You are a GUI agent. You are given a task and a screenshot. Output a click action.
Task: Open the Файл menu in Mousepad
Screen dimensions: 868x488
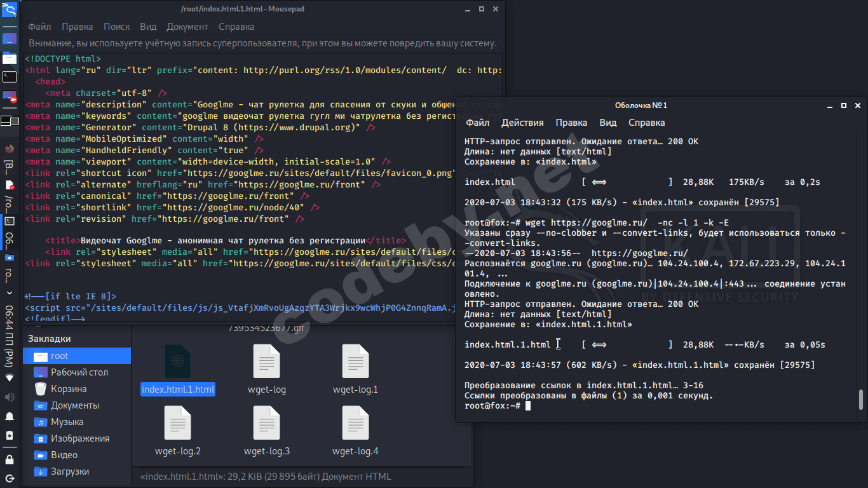point(39,27)
